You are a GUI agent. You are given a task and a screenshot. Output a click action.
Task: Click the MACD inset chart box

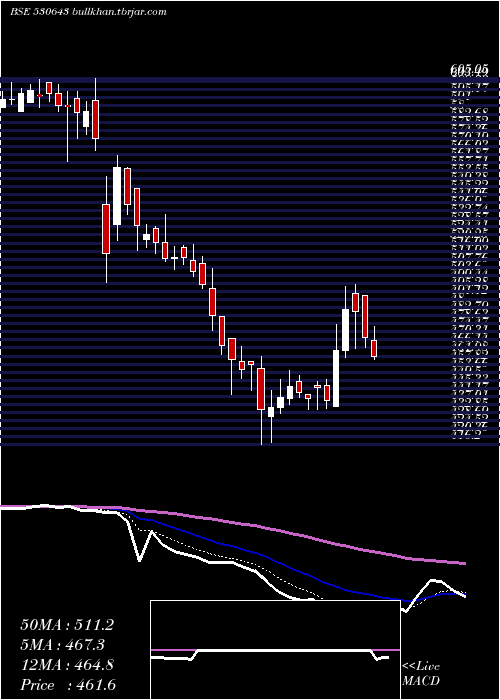(x=275, y=650)
